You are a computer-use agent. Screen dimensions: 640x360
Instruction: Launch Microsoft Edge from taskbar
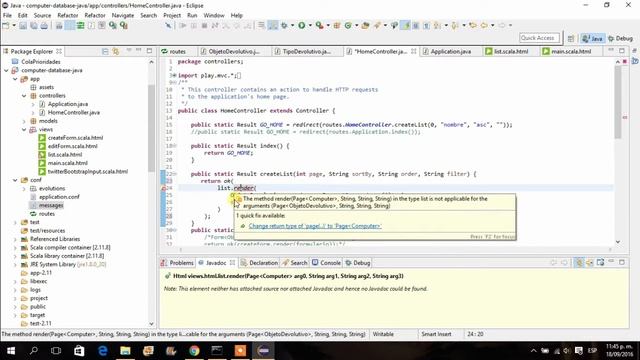(102, 351)
